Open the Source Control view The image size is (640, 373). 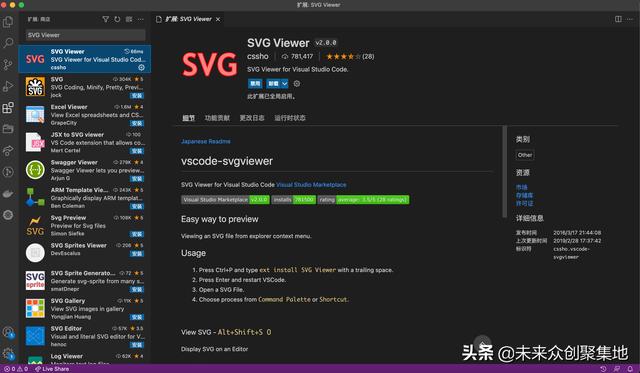pos(8,64)
